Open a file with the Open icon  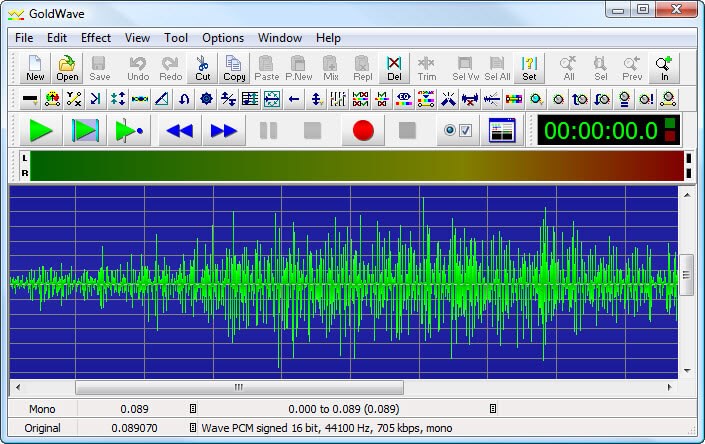(67, 67)
